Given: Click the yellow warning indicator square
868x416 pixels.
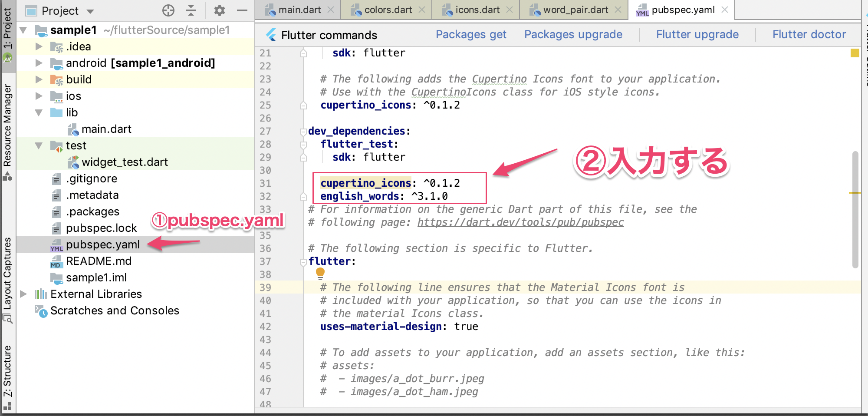Looking at the screenshot, I should [x=855, y=53].
